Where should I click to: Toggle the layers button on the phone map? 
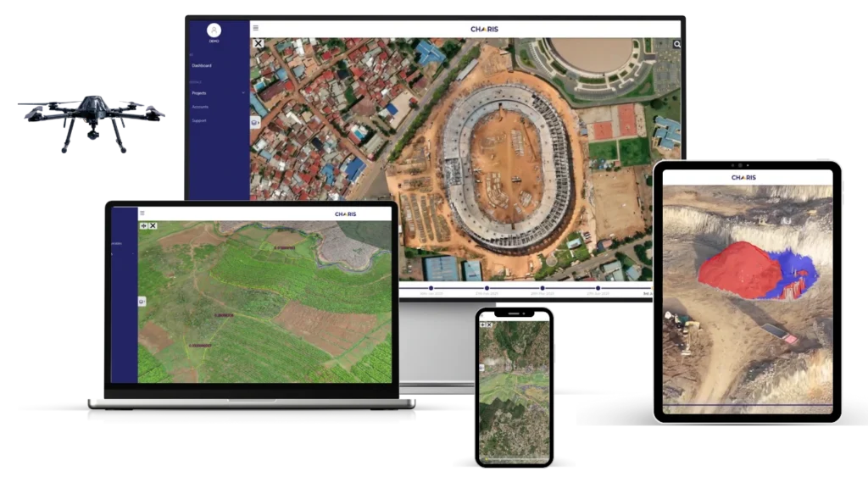click(x=481, y=368)
